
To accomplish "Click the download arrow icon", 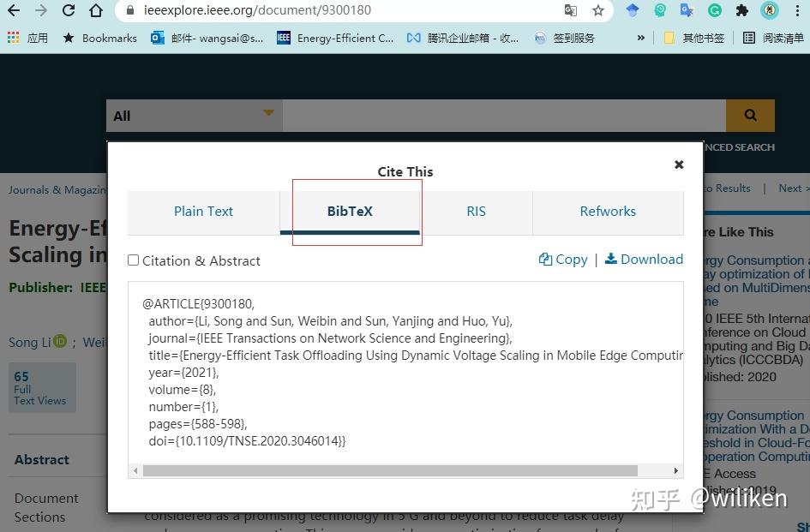I will tap(611, 258).
